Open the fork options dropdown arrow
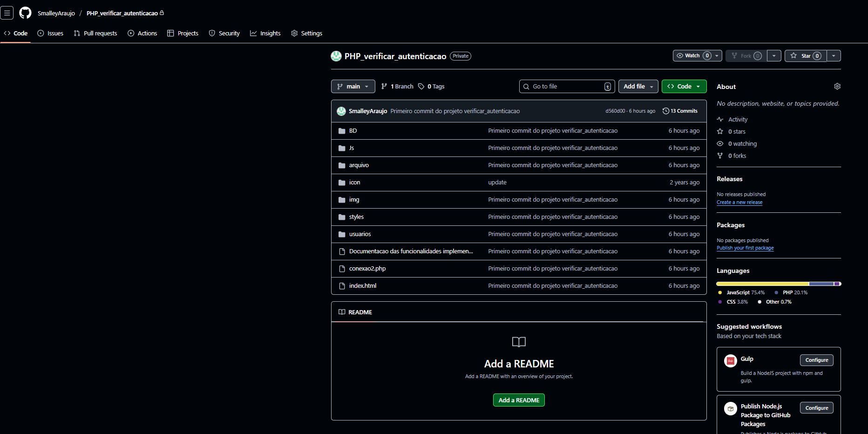Viewport: 868px width, 434px height. [x=774, y=56]
